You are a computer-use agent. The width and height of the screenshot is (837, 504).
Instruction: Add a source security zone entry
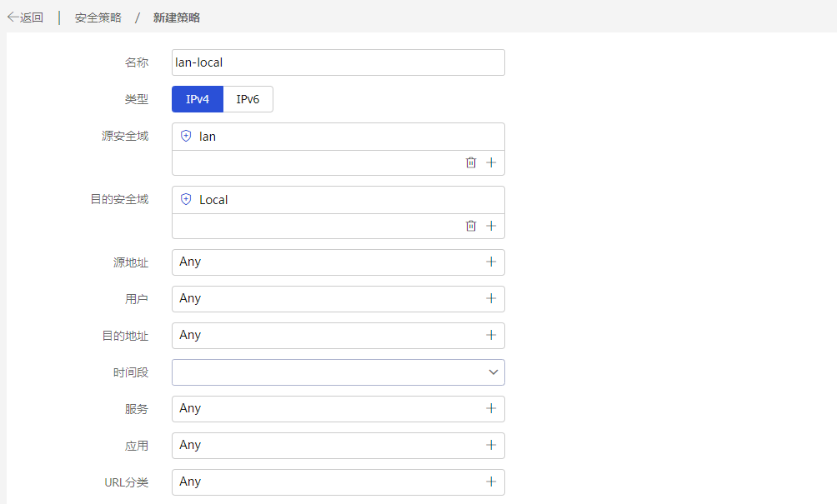tap(491, 162)
